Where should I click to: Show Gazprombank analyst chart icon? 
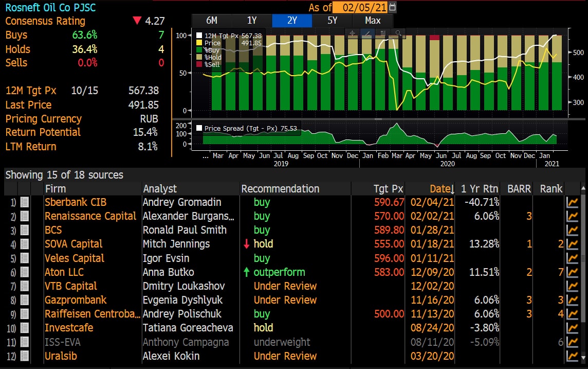pyautogui.click(x=572, y=300)
